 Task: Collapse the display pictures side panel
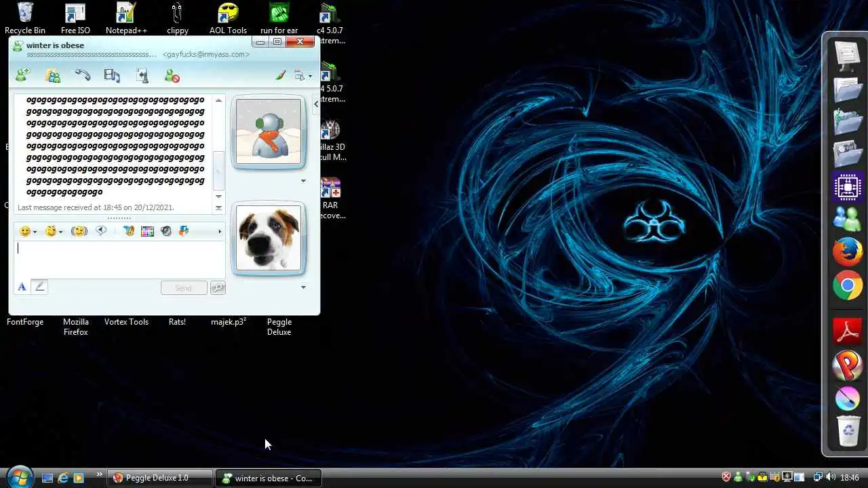pos(316,104)
